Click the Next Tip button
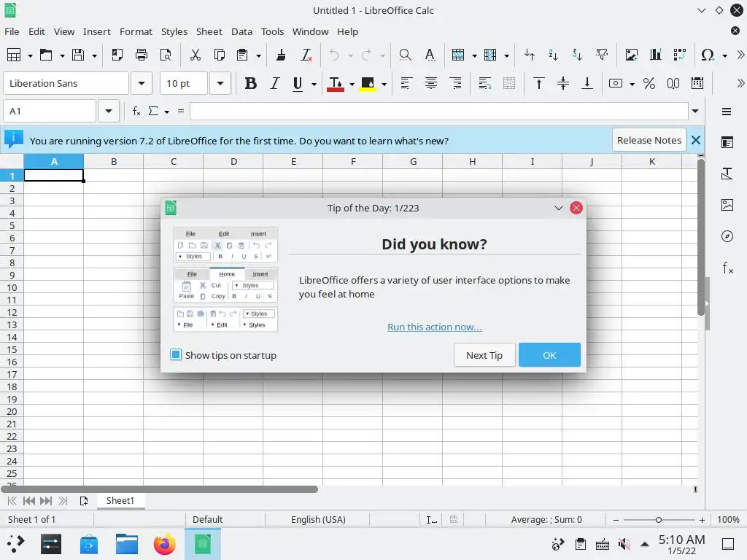The image size is (747, 560). click(484, 355)
